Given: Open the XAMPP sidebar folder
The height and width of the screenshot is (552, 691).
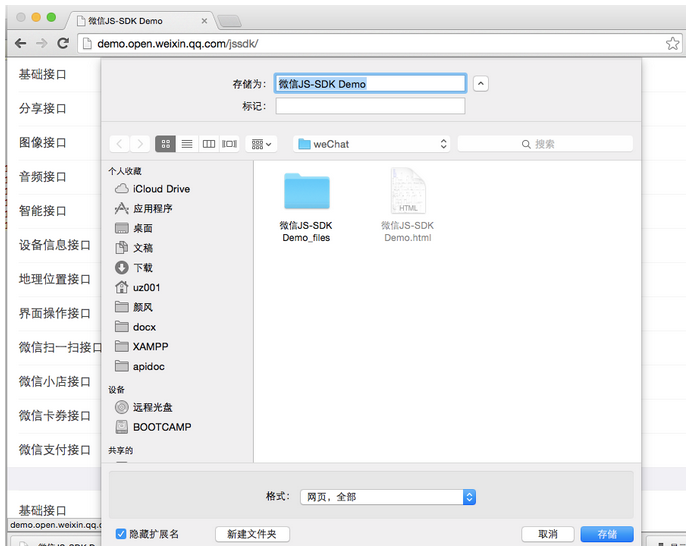Looking at the screenshot, I should click(x=141, y=347).
